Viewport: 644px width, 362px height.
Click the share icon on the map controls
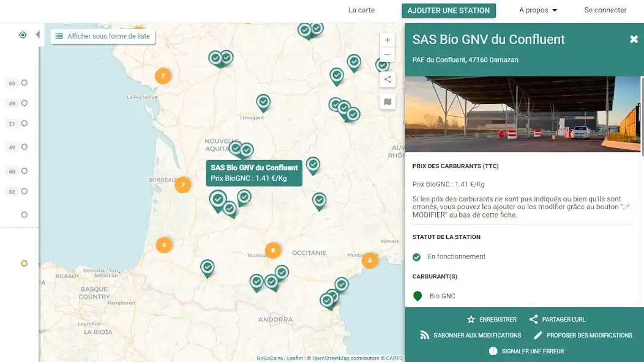tap(387, 79)
